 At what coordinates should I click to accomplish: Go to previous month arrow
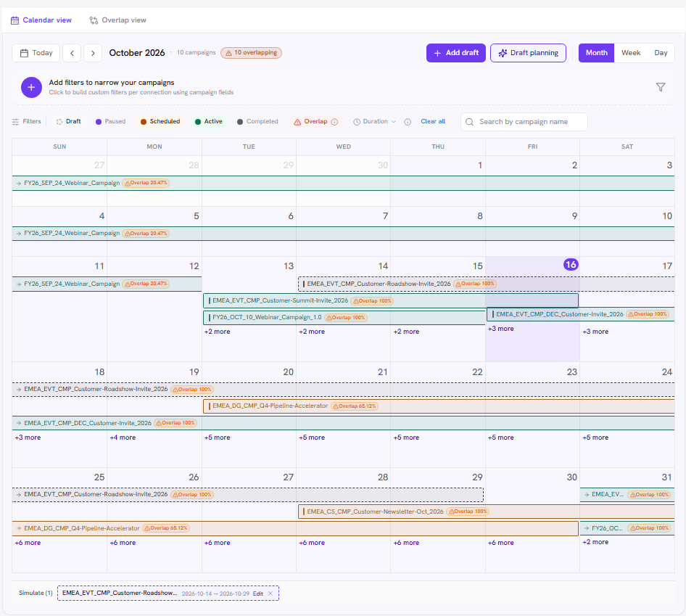(73, 53)
